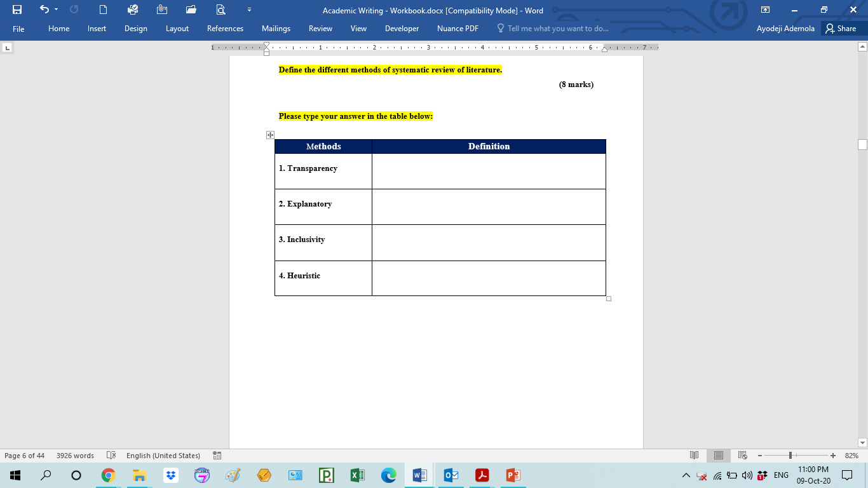Open the Customize Quick Access Toolbar menu
Screen dimensions: 868x488
[x=248, y=10]
